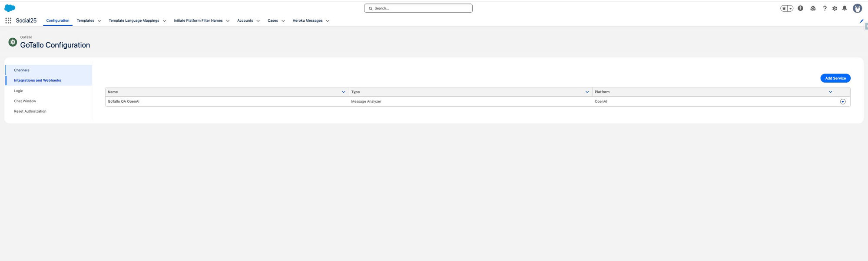Screen dimensions: 868x261
Task: Open the Trailhead guidance icon
Action: [x=813, y=8]
